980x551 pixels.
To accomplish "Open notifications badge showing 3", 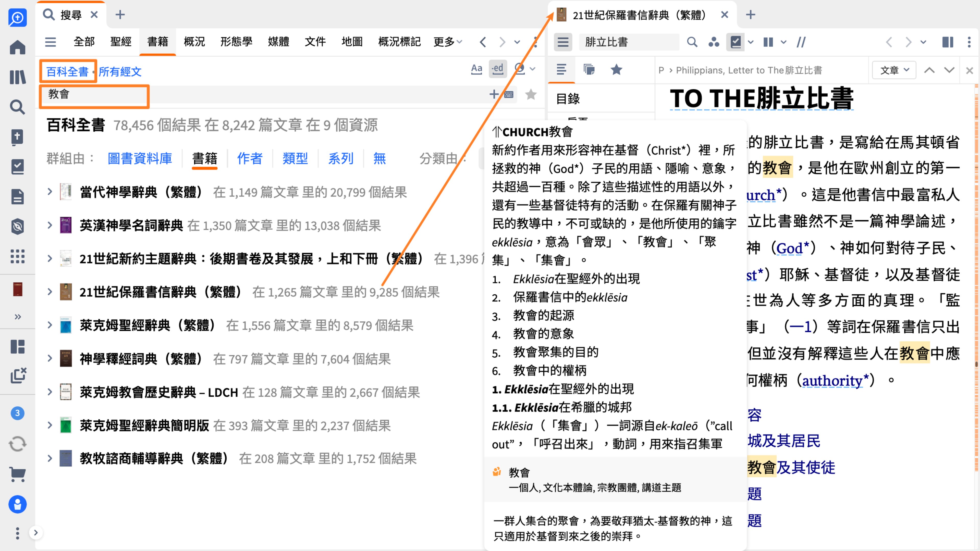I will coord(18,413).
